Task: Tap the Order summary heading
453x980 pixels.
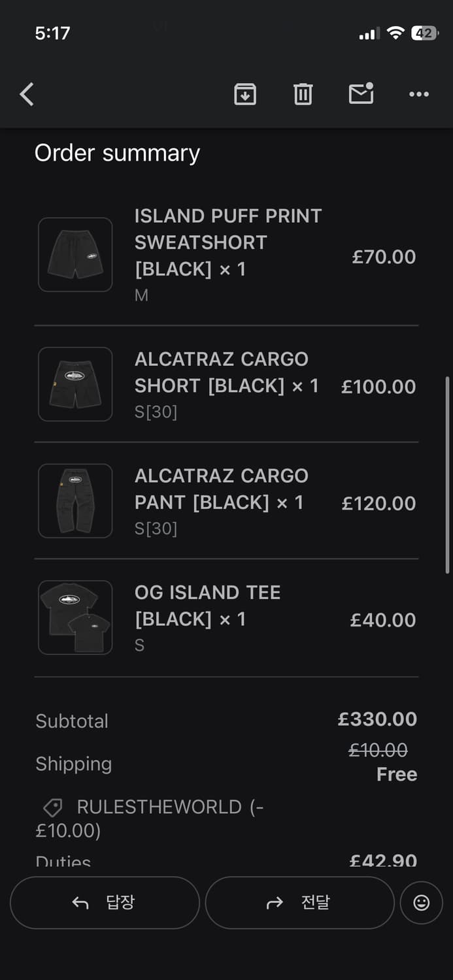Action: [117, 153]
